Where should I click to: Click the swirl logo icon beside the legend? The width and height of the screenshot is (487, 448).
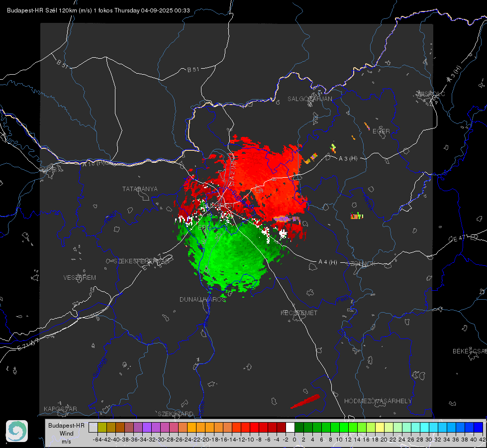[x=17, y=431]
